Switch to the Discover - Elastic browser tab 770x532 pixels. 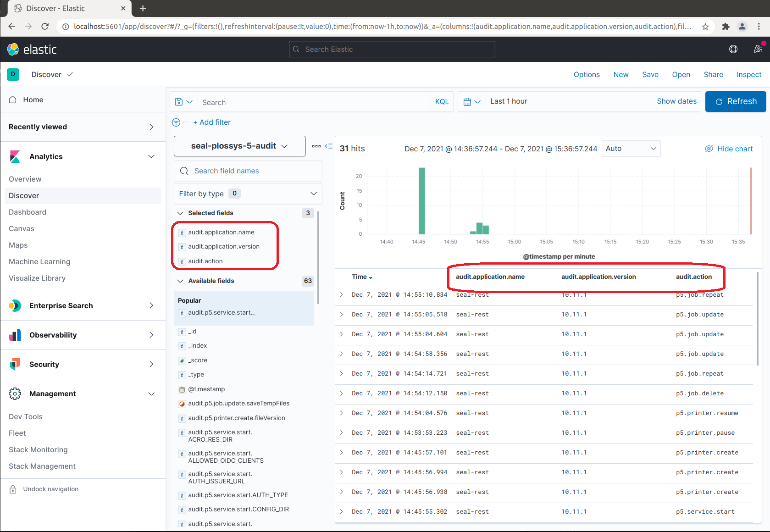[60, 8]
